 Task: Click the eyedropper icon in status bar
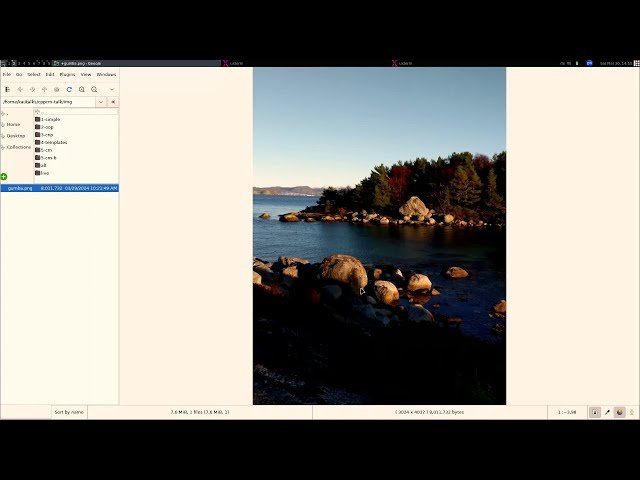[607, 412]
